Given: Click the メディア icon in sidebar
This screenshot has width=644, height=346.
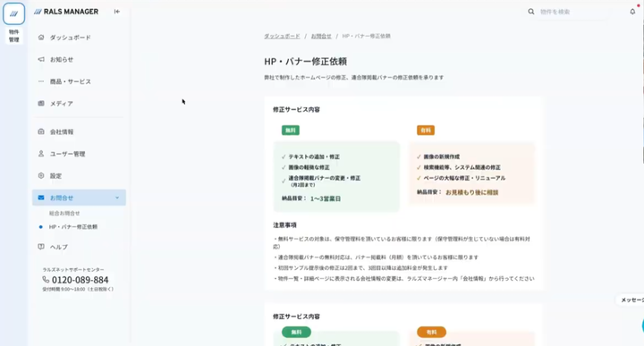Looking at the screenshot, I should [x=41, y=104].
